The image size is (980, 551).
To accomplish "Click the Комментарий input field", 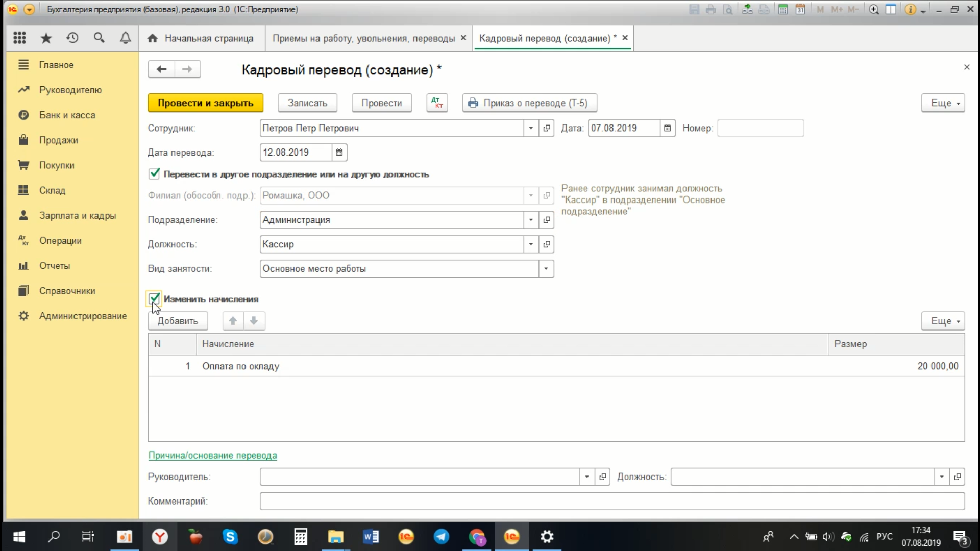I will tap(611, 501).
